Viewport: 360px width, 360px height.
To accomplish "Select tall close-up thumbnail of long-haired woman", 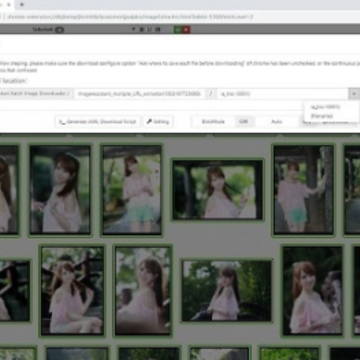I will 142,291.
